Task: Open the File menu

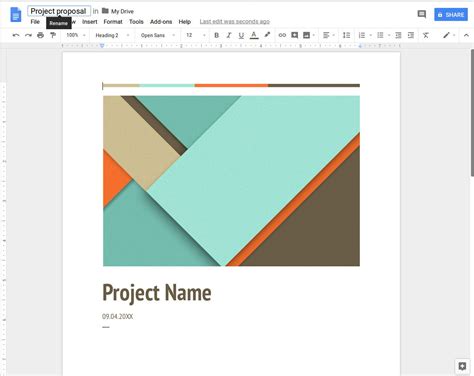Action: click(35, 22)
